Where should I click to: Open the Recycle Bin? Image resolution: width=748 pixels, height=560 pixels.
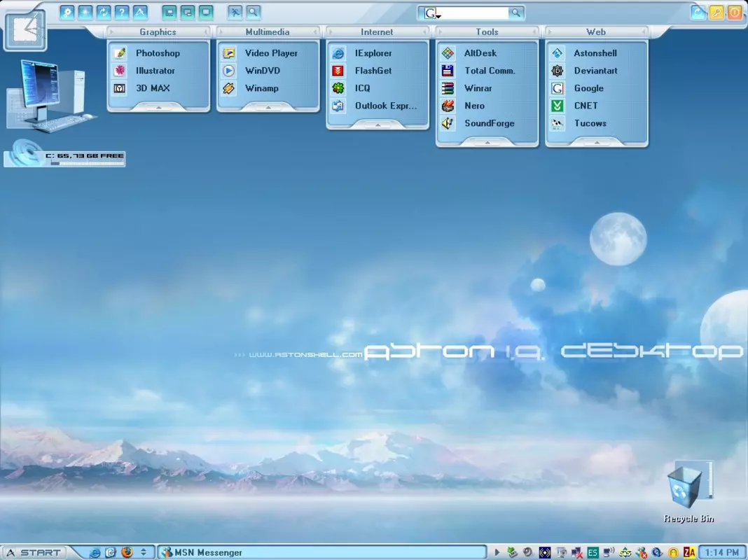688,491
